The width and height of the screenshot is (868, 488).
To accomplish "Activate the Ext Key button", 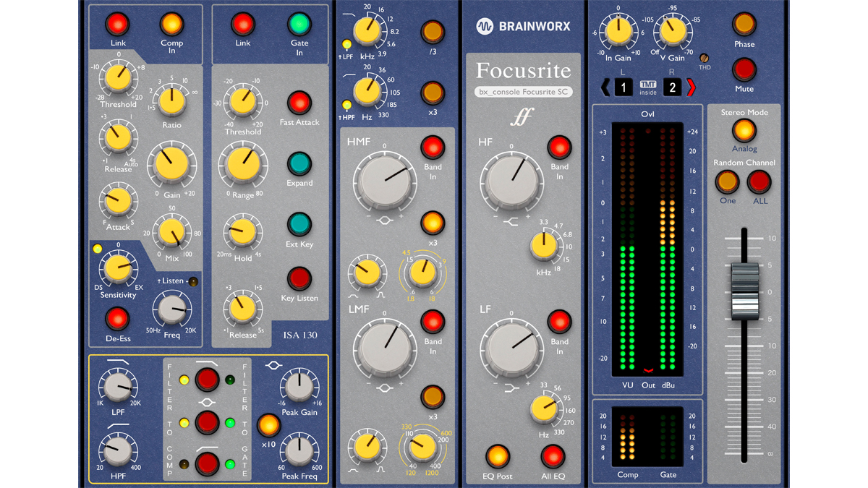I will click(299, 225).
